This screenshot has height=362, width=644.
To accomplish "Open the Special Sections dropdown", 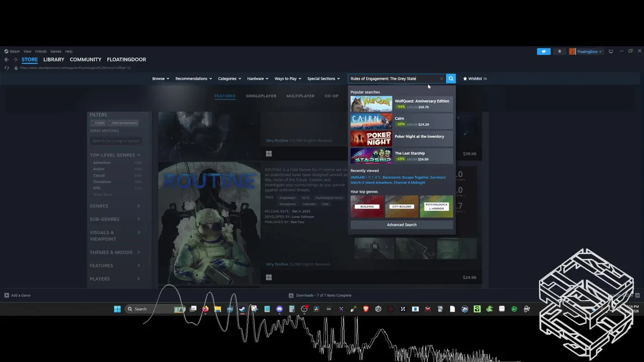I will (324, 78).
